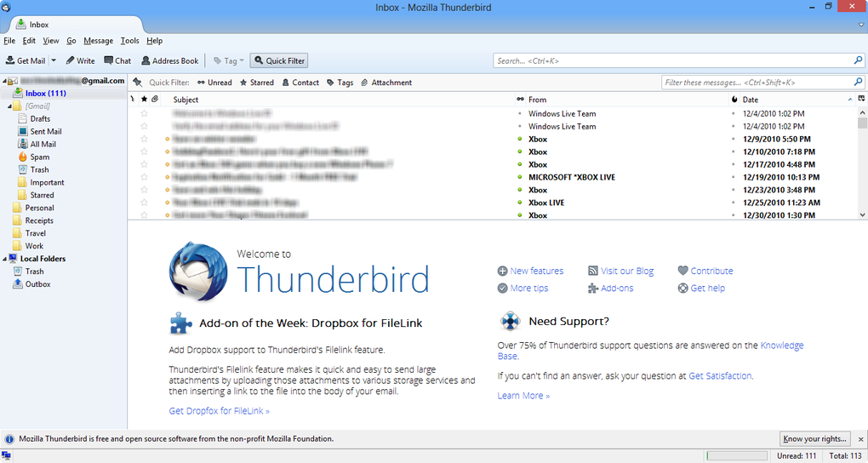This screenshot has width=868, height=463.
Task: Open the Important folder
Action: [47, 182]
